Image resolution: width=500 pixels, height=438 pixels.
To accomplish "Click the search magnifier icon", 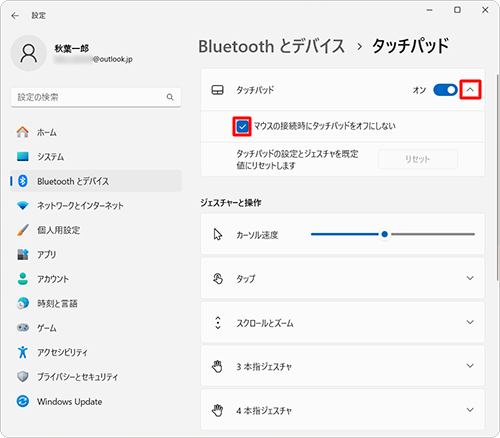I will pos(170,97).
